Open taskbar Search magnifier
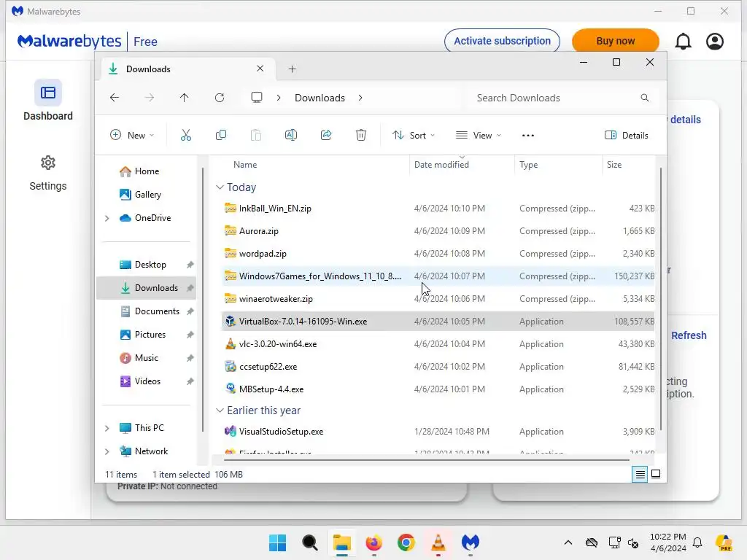 point(309,542)
